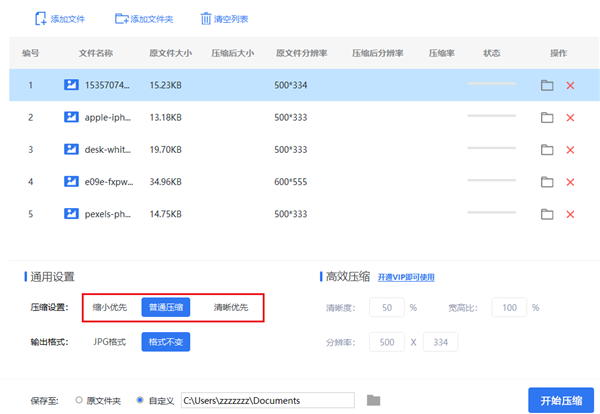Click 原文件大小 column header
600x414 pixels.
click(171, 53)
